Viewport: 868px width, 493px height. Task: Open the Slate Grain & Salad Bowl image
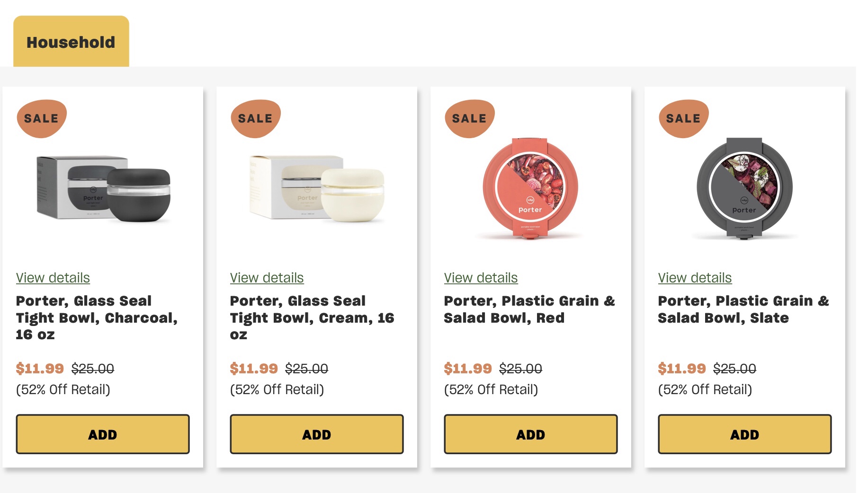[744, 188]
